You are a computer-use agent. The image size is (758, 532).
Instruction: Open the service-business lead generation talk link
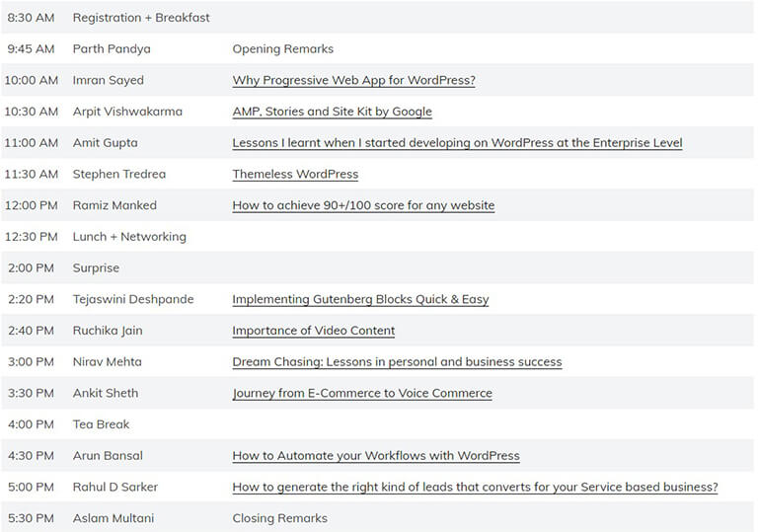point(475,487)
